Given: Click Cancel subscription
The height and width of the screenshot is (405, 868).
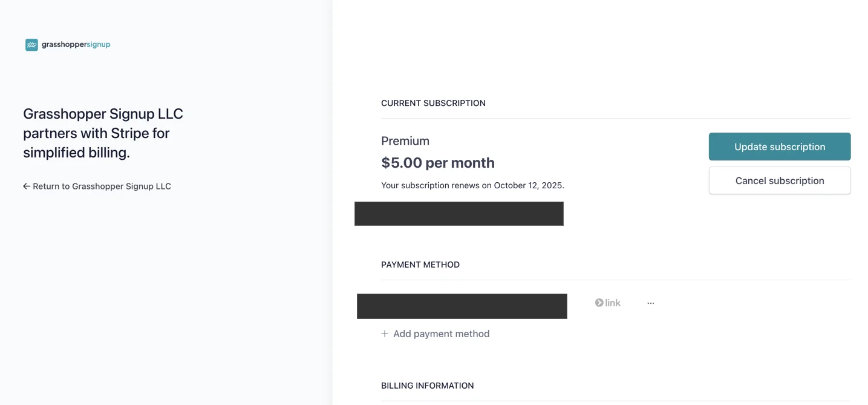Looking at the screenshot, I should (x=779, y=180).
